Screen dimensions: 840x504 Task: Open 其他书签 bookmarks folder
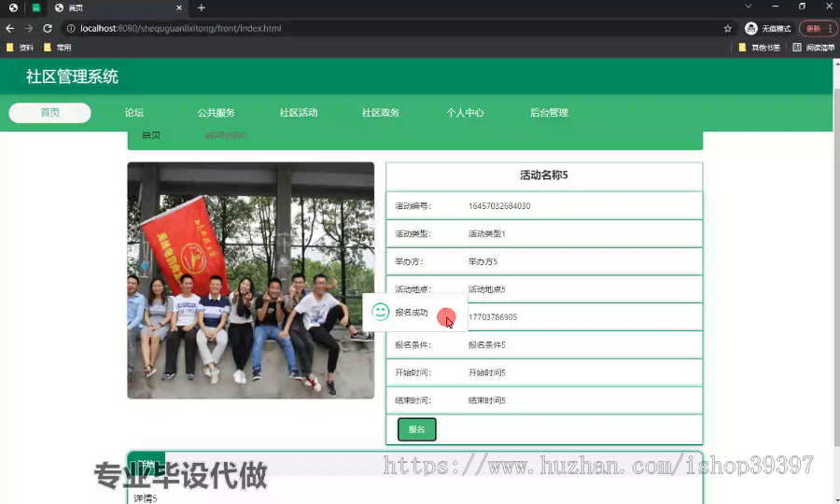[x=759, y=48]
